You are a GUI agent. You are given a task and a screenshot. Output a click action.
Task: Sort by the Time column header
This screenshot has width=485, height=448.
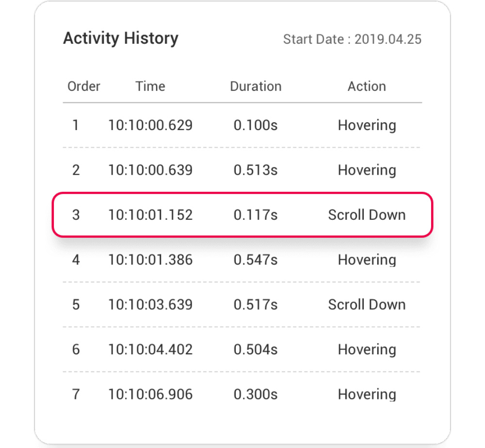click(x=150, y=86)
